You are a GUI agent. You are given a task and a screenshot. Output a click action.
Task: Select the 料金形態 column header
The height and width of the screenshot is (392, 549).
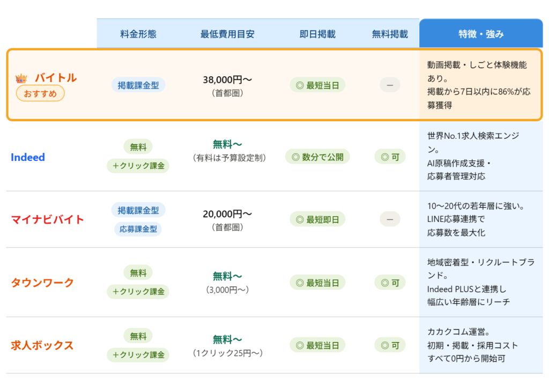tap(138, 34)
